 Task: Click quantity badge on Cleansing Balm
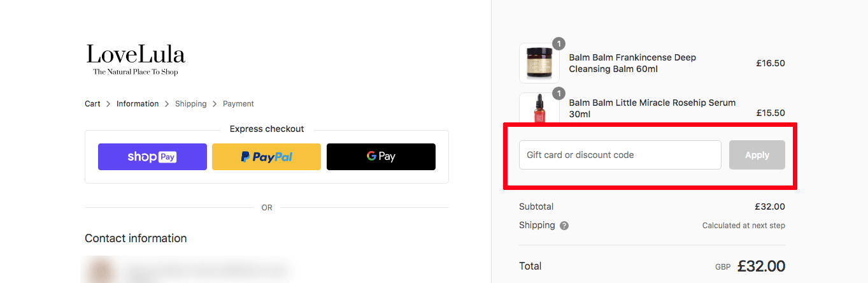(559, 44)
